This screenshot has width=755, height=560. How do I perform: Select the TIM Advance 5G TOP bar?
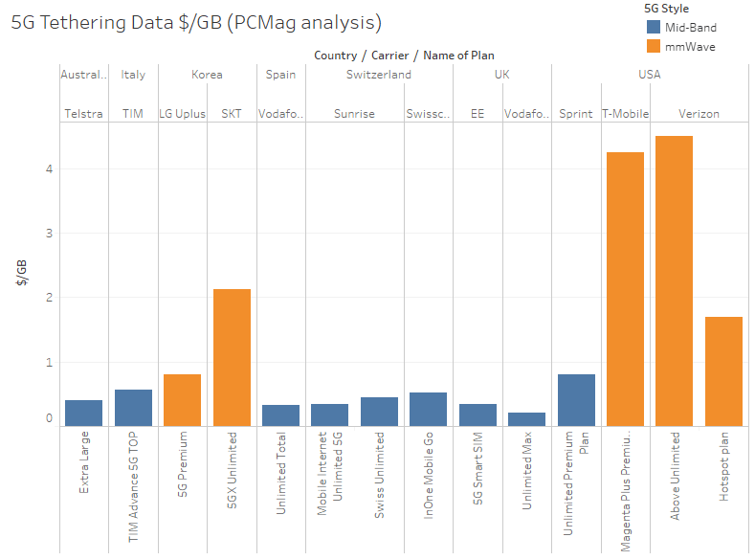pyautogui.click(x=133, y=408)
